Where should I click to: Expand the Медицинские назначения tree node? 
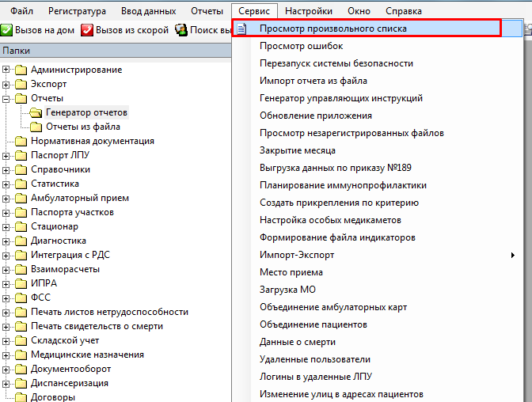click(x=6, y=355)
